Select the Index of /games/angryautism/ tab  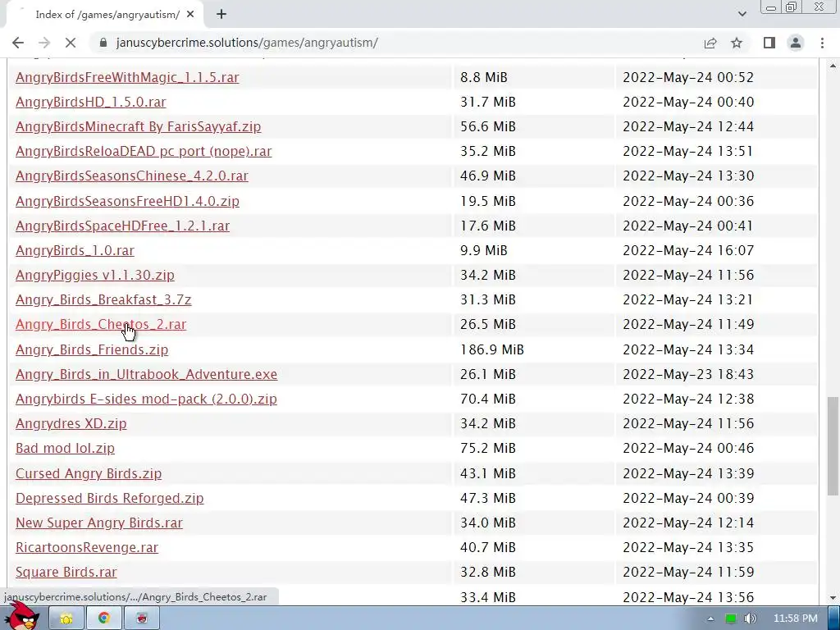105,15
